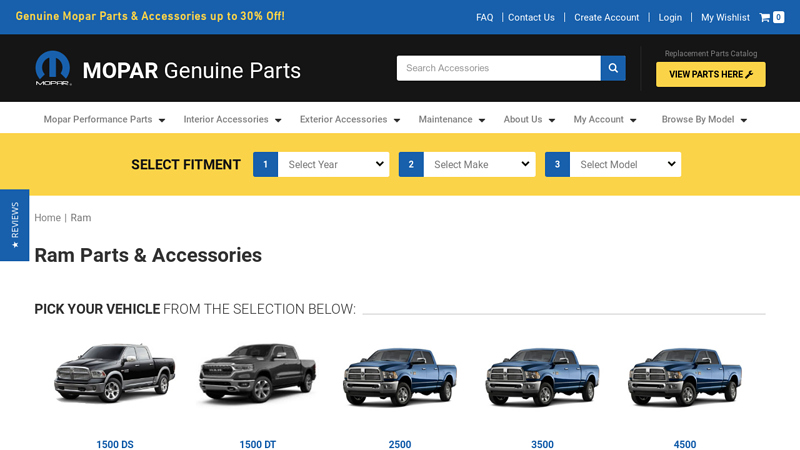Click the Mopar logo icon
This screenshot has height=450, width=800.
53,68
